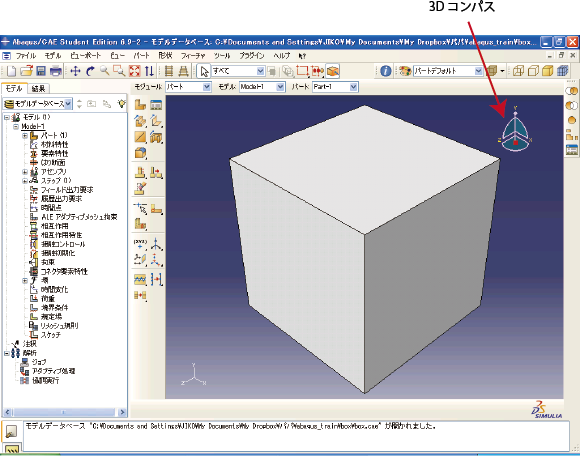
Task: Open the ツール menu
Action: (222, 56)
